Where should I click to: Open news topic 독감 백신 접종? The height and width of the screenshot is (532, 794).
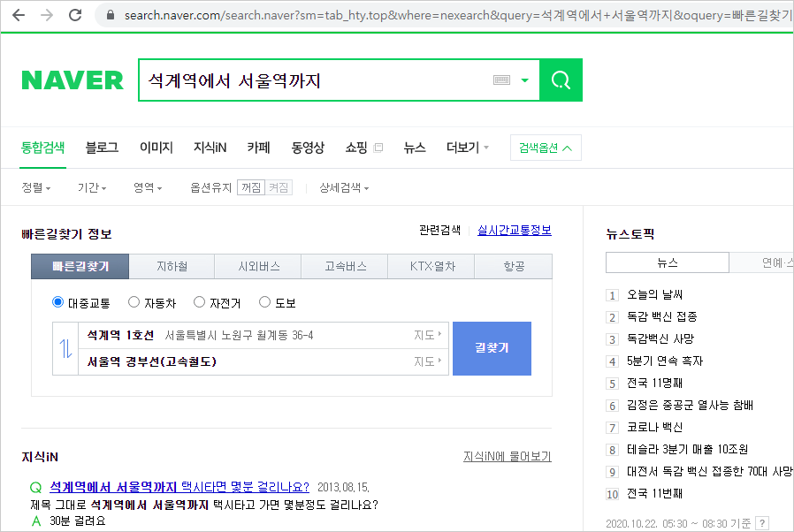662,317
